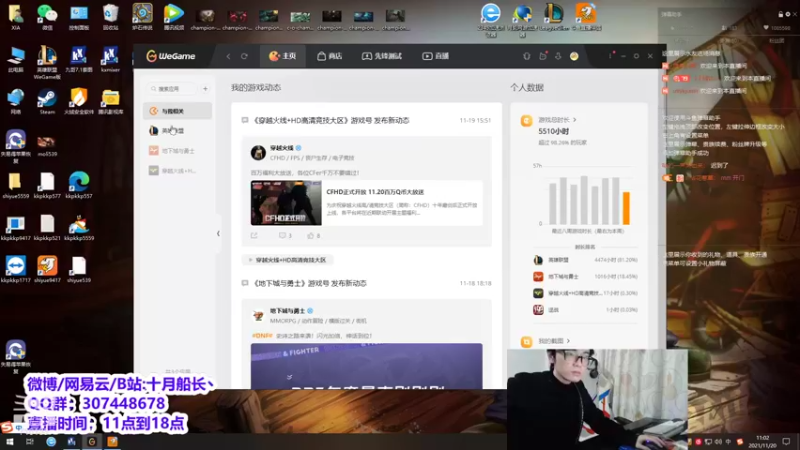
Task: Go back with the WeGame back arrow
Action: pos(228,56)
